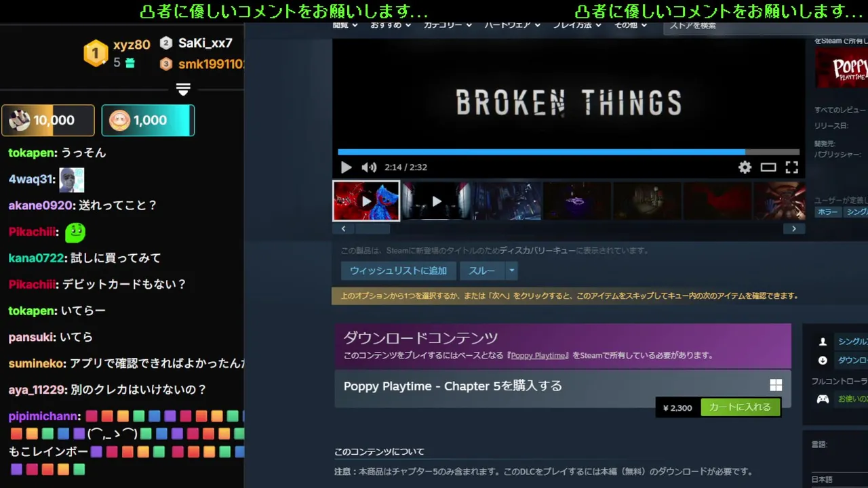This screenshot has height=488, width=868.
Task: Open the Poppy Playtime capsule image in sidebar
Action: click(842, 68)
